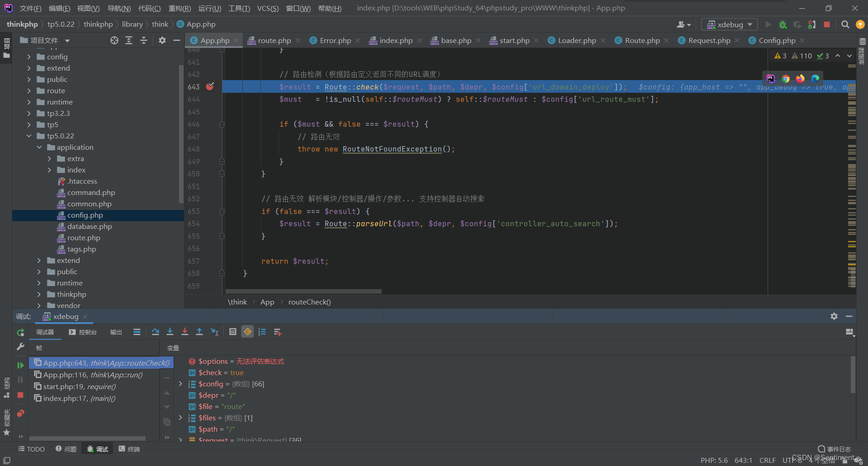Click the variables pane vertical scrollbar
The height and width of the screenshot is (466, 868).
coord(853,375)
